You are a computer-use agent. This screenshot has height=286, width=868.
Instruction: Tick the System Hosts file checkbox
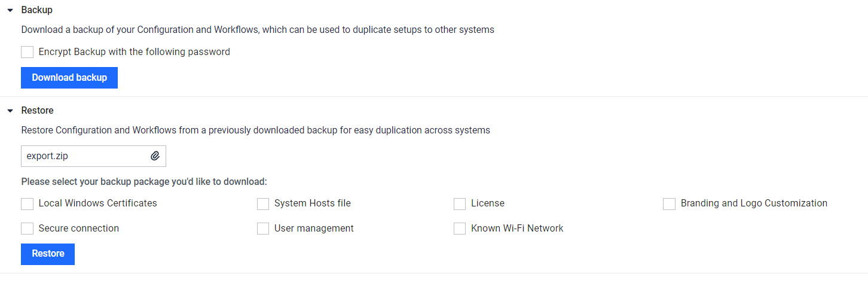[263, 204]
